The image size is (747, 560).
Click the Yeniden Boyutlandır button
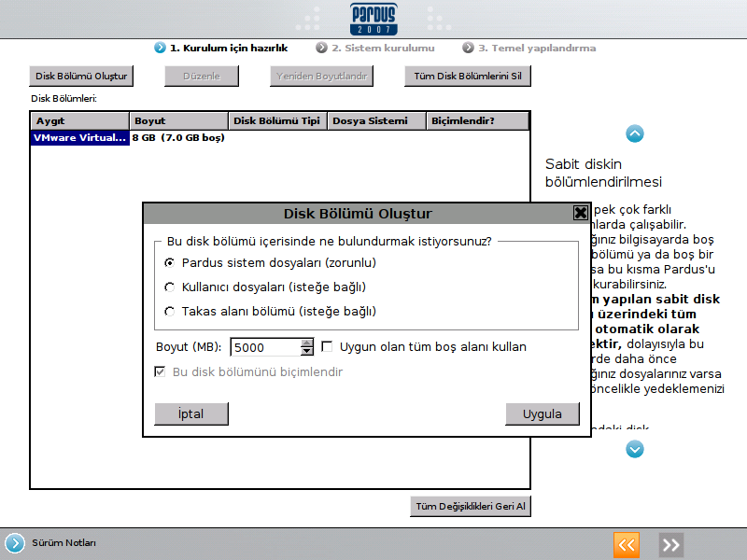tap(321, 77)
